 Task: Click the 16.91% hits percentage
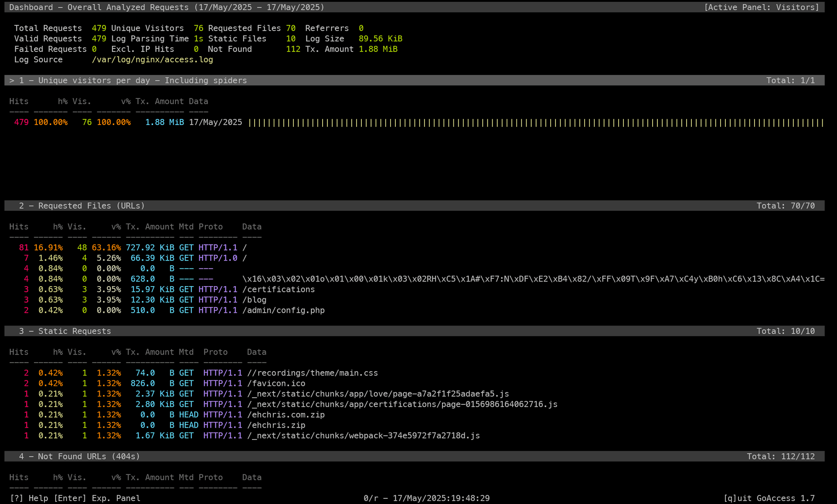pos(48,247)
